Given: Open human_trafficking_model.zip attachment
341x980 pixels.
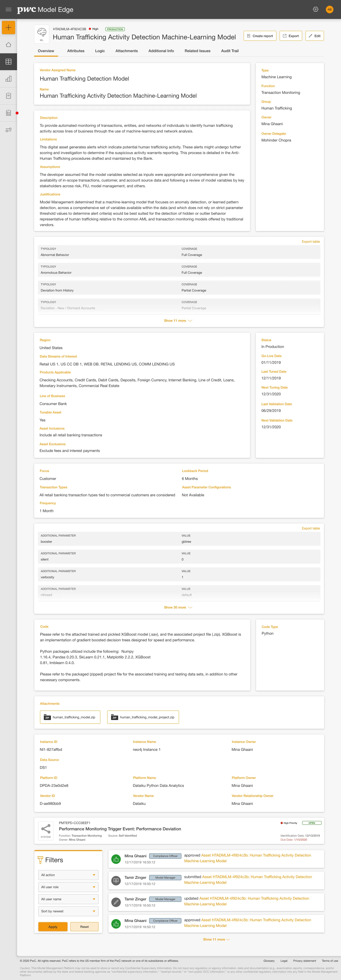Looking at the screenshot, I should (70, 717).
